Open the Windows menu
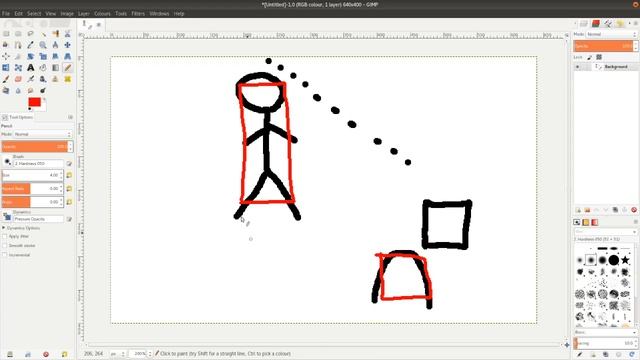 pyautogui.click(x=159, y=13)
